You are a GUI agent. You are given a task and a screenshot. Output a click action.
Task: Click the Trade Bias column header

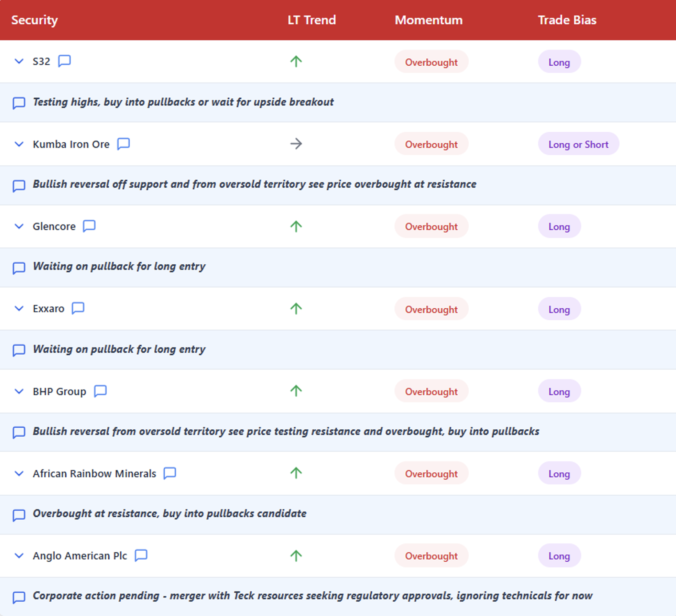pos(567,20)
